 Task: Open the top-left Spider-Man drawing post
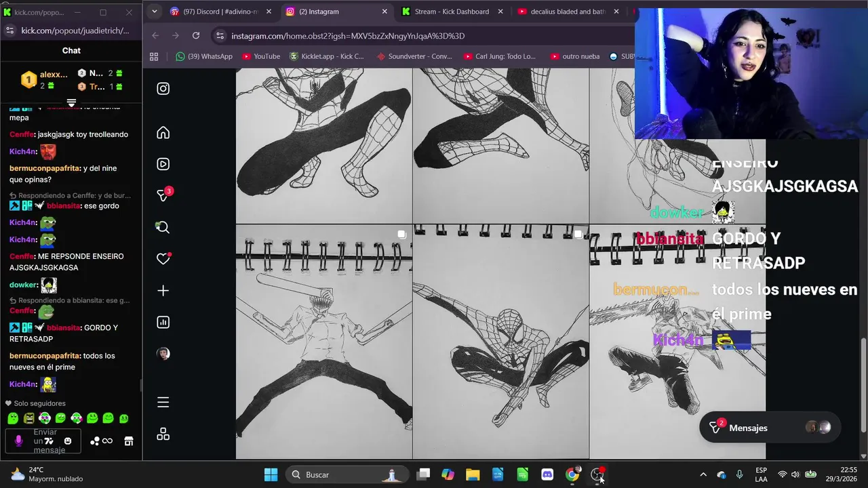click(324, 145)
